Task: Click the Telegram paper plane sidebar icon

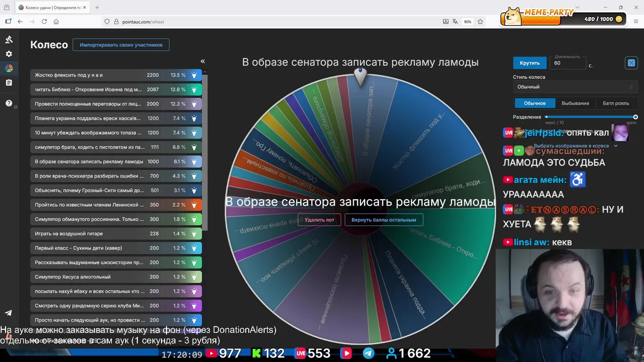Action: 9,313
